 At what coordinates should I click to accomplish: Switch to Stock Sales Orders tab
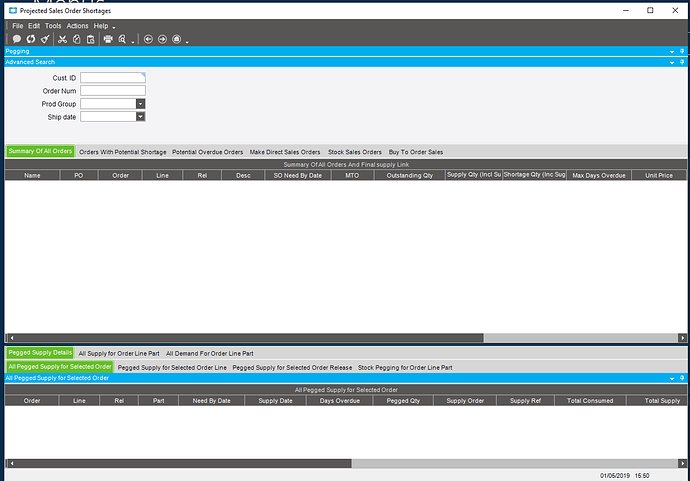pyautogui.click(x=355, y=152)
